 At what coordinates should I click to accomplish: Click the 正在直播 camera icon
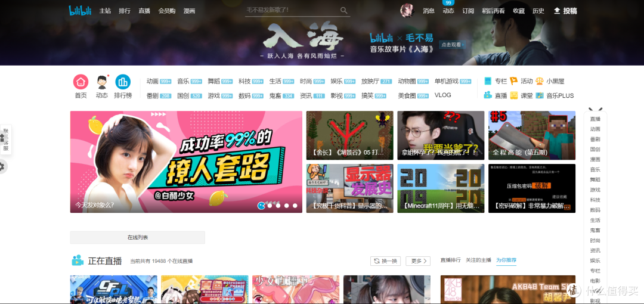(77, 260)
